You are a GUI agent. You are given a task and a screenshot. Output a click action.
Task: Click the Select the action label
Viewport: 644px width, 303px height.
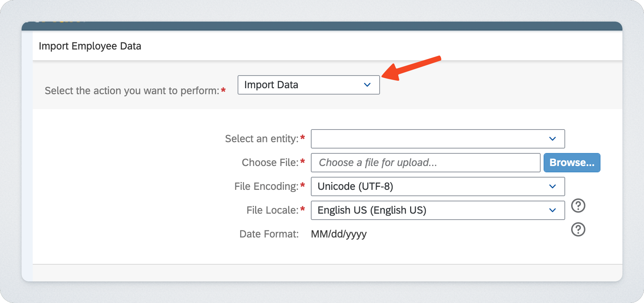(x=132, y=91)
